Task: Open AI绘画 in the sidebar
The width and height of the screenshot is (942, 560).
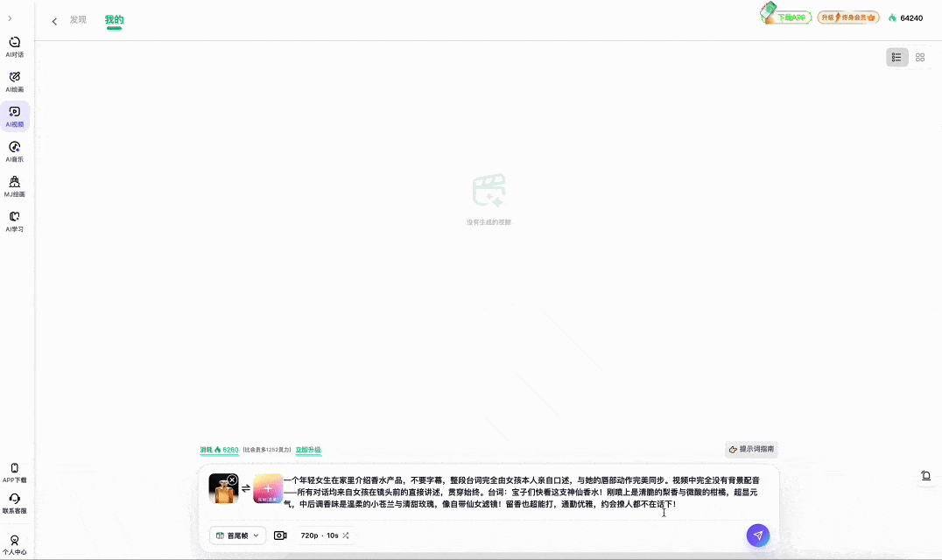Action: pos(14,81)
